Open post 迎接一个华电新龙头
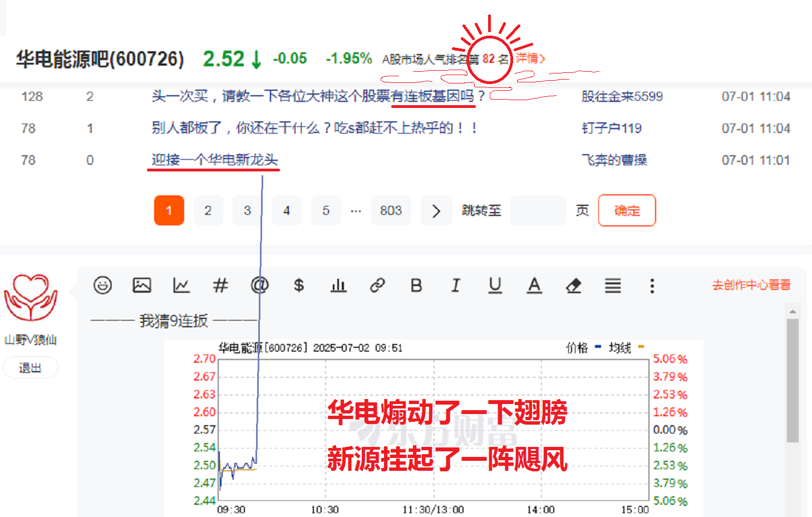The width and height of the screenshot is (812, 517). pyautogui.click(x=215, y=160)
